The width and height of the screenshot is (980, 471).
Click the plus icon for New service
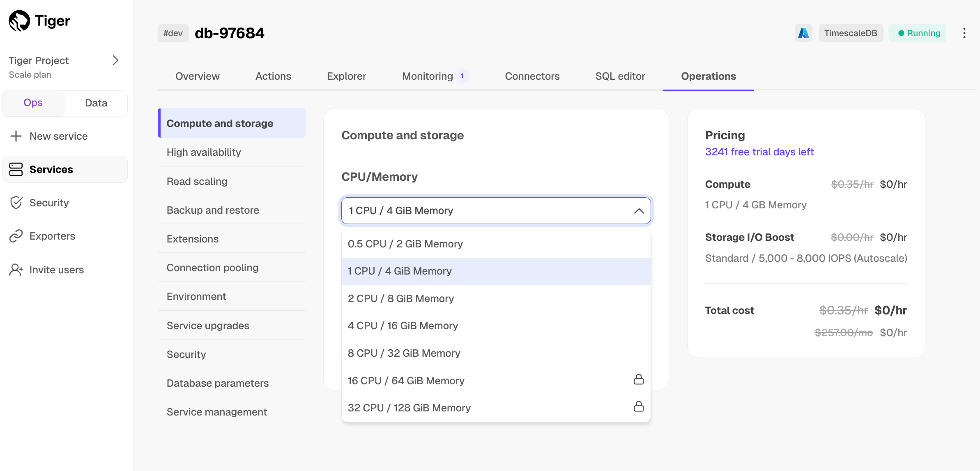[16, 136]
